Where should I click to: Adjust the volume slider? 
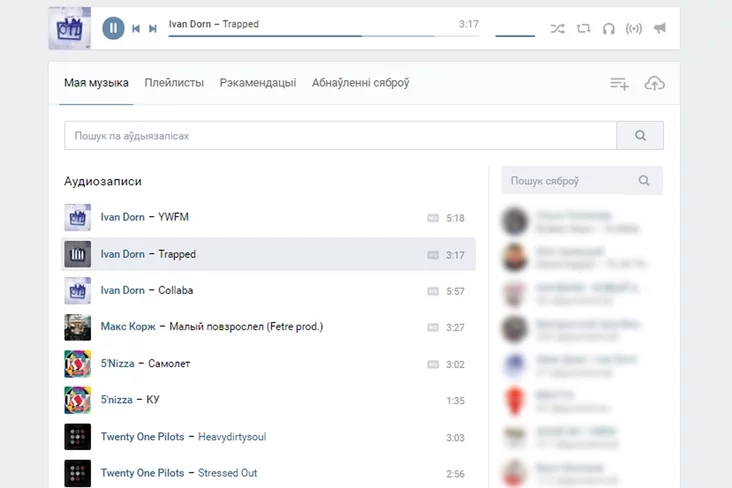click(515, 35)
